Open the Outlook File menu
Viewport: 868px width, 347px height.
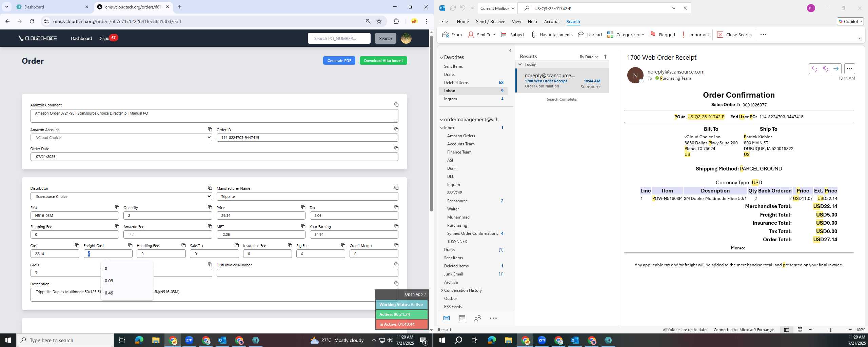click(444, 21)
